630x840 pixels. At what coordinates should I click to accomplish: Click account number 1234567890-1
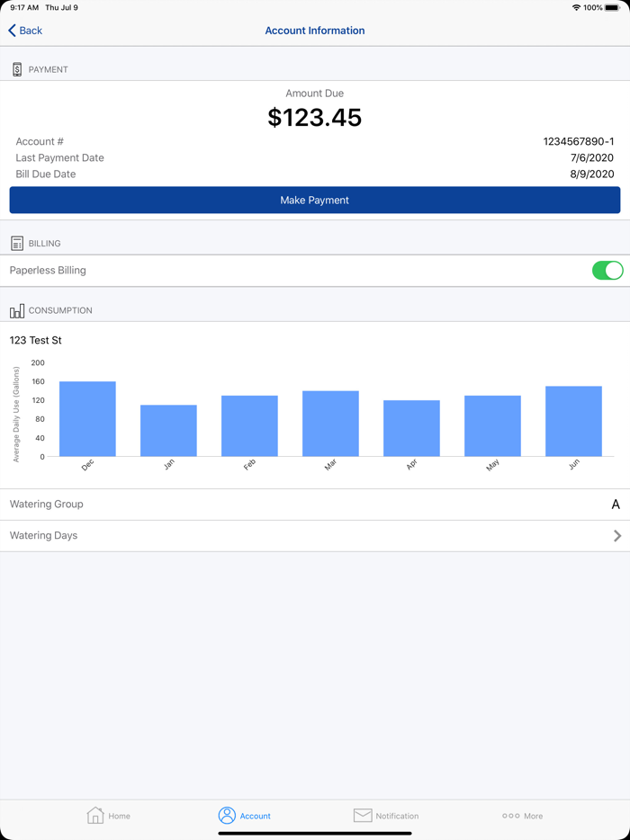[x=579, y=141]
